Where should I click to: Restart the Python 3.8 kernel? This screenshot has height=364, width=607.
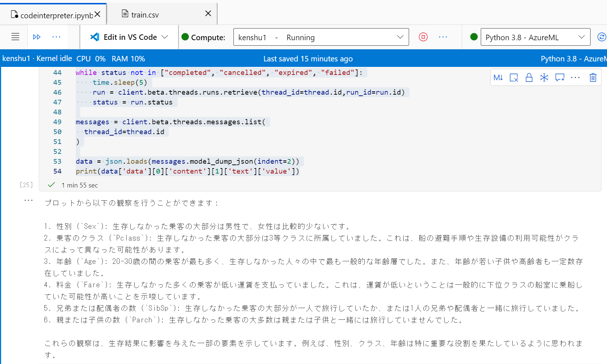pyautogui.click(x=602, y=37)
